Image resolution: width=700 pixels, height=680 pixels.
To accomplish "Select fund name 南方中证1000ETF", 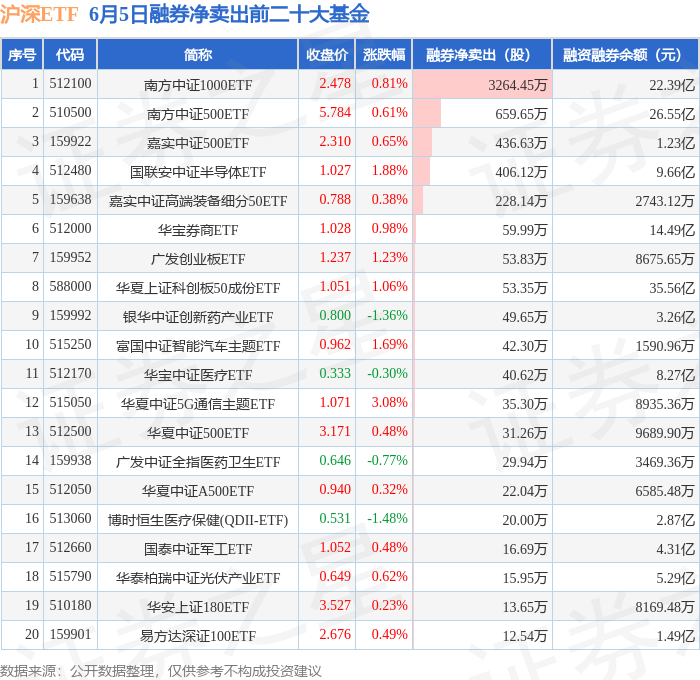I will 198,85.
